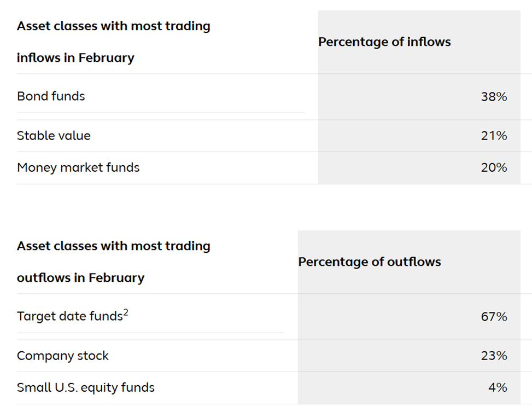Screen dimensions: 532x412
Task: Select the 4% outflow value
Action: tap(498, 387)
